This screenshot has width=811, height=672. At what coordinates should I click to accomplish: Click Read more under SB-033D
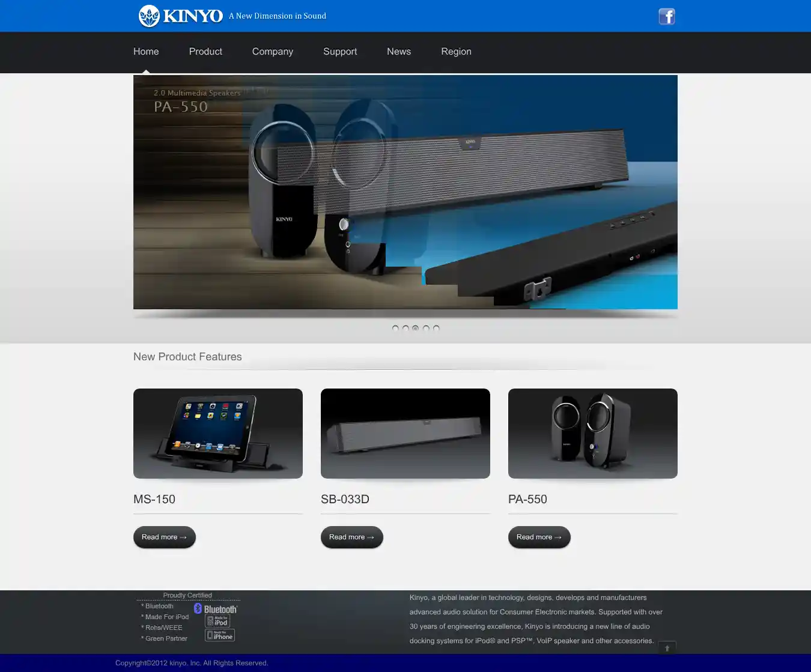(352, 537)
